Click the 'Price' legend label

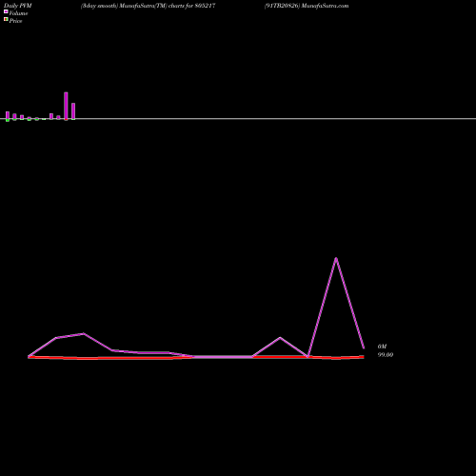click(x=15, y=21)
